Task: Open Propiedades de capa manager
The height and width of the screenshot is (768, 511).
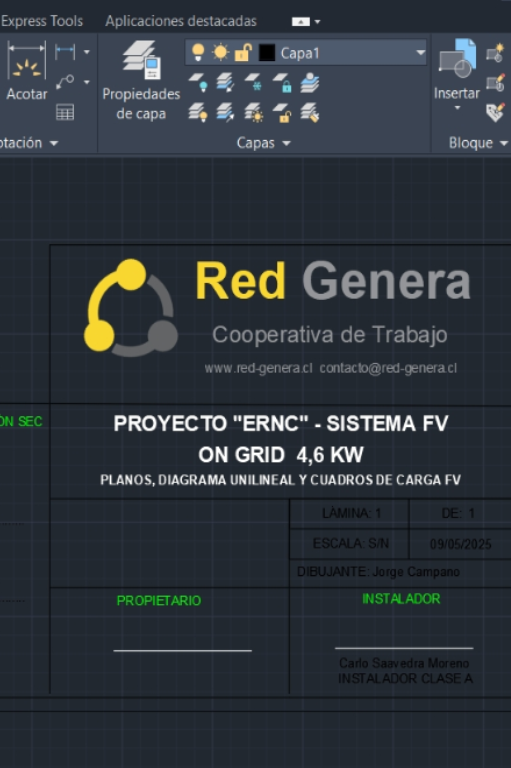Action: pos(141,80)
